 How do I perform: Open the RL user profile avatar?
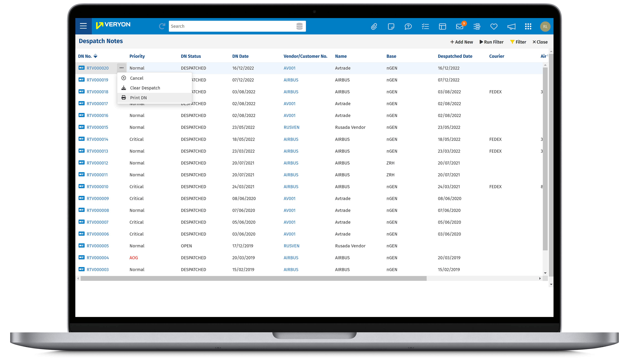(x=545, y=26)
